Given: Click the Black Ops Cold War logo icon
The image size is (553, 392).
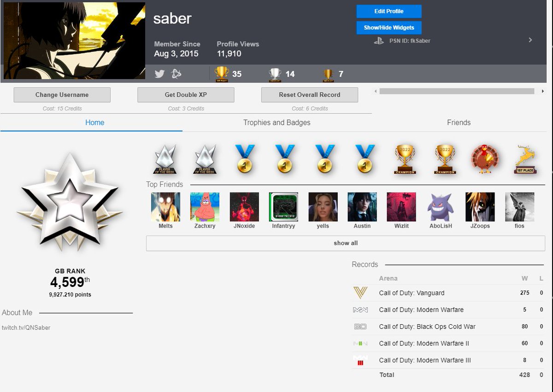Looking at the screenshot, I should coord(360,327).
